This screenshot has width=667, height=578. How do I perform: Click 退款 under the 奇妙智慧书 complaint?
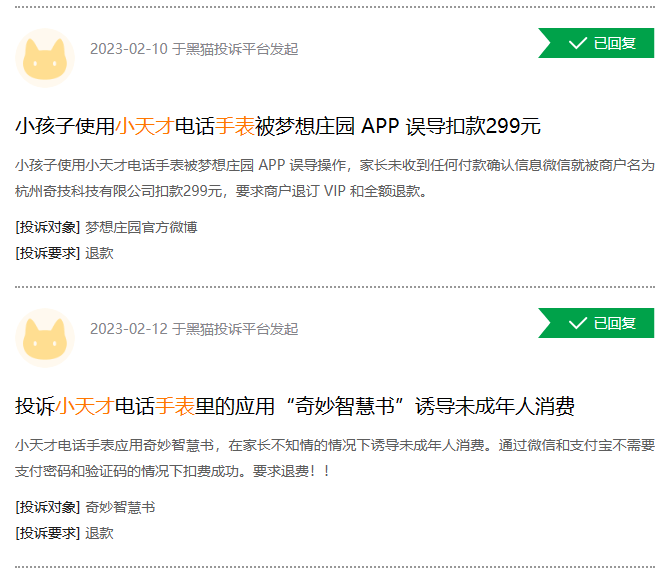[x=99, y=533]
